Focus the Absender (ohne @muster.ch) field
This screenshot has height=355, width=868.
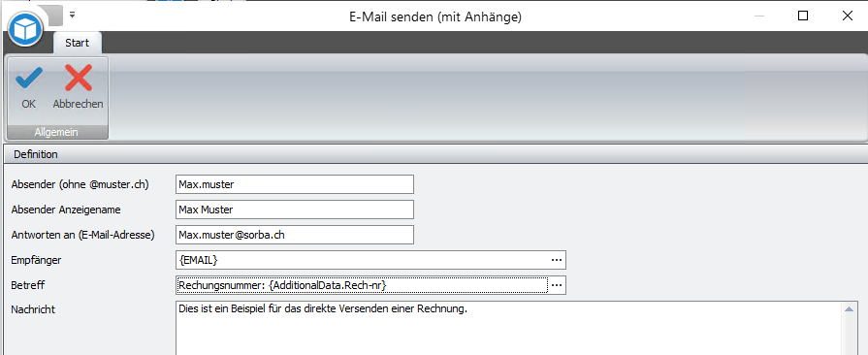click(295, 184)
